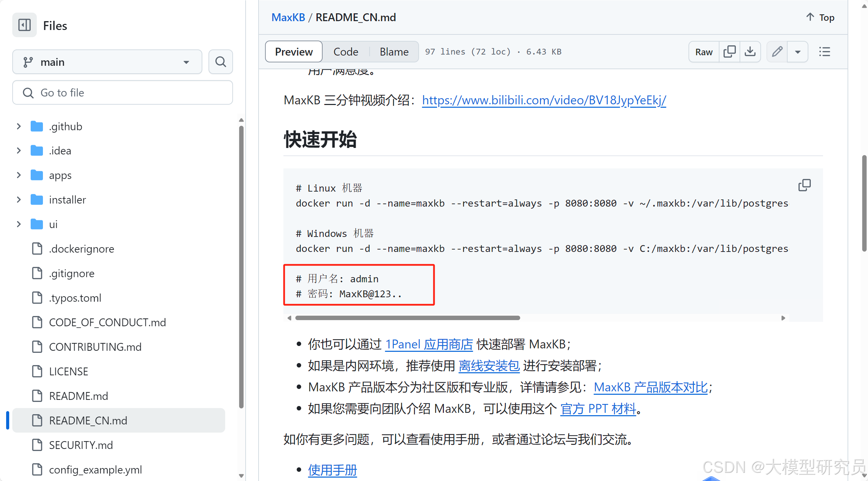Expand the installer folder chevron

click(19, 199)
